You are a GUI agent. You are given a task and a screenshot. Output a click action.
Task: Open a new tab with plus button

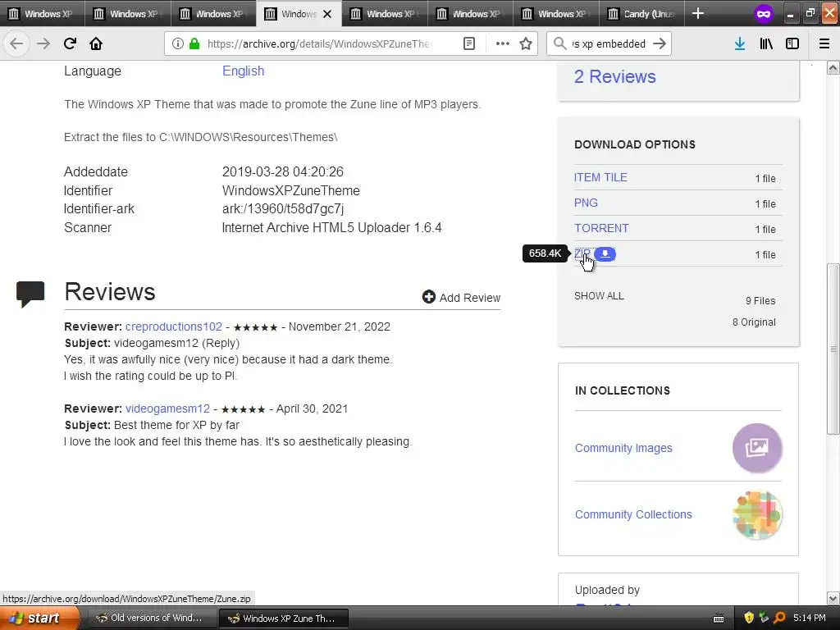click(697, 13)
